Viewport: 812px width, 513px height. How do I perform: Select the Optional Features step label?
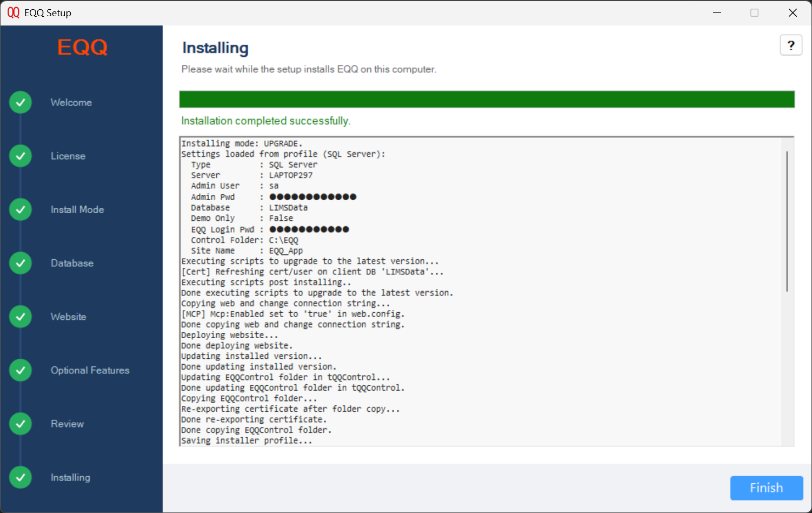[x=90, y=370]
